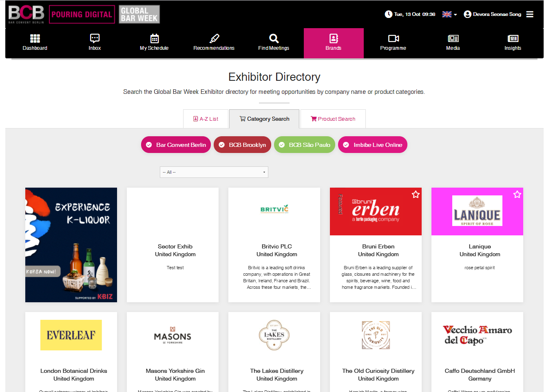Open the Britvic logo thumbnail
544x392 pixels.
274,209
